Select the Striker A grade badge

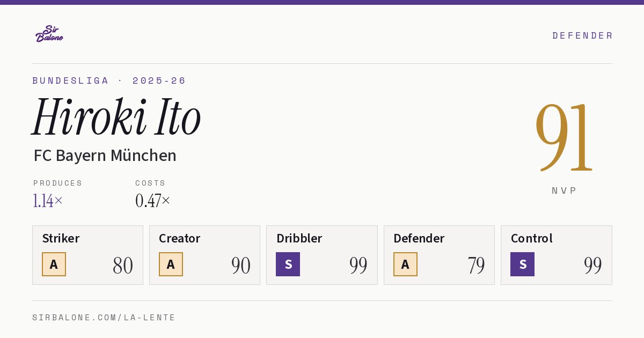[54, 264]
